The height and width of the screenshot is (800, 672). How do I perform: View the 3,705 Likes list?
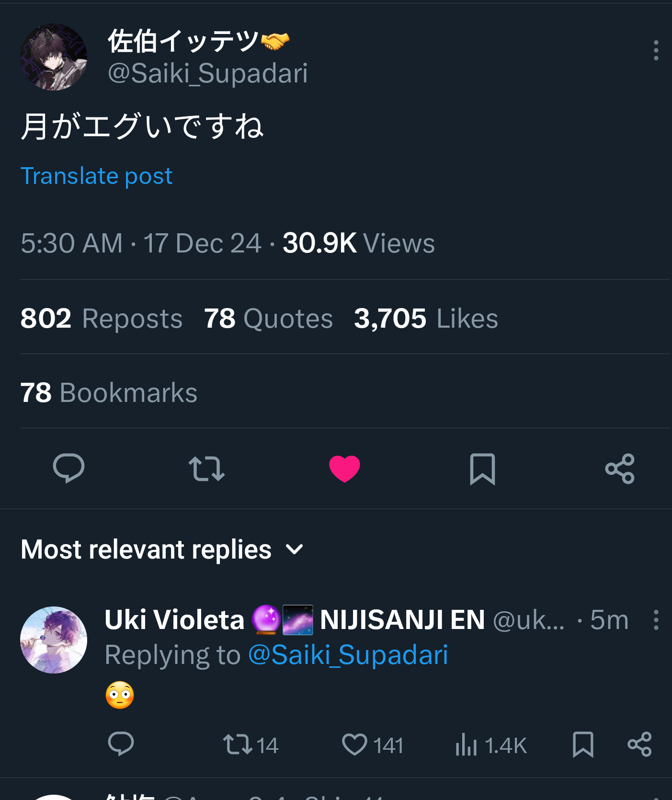426,319
